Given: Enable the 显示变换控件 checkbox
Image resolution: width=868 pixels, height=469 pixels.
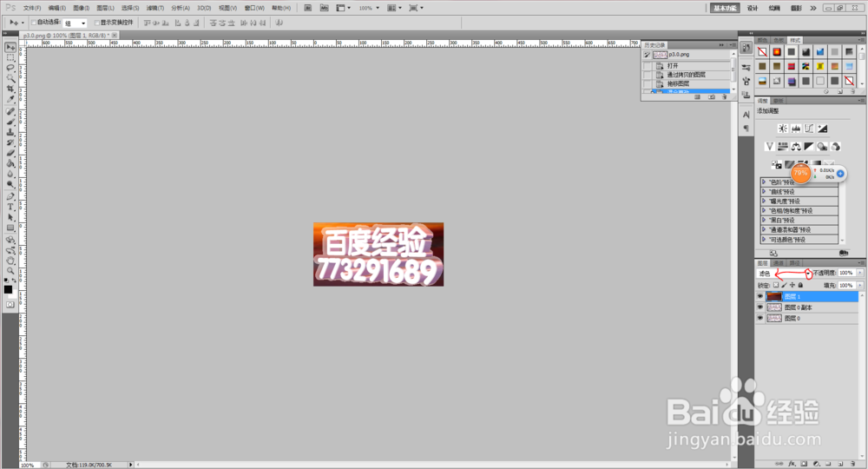Looking at the screenshot, I should coord(97,23).
